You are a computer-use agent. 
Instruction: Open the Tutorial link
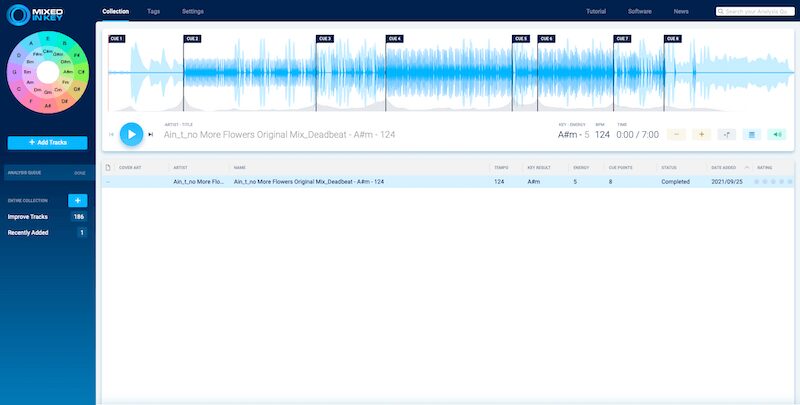click(x=596, y=11)
